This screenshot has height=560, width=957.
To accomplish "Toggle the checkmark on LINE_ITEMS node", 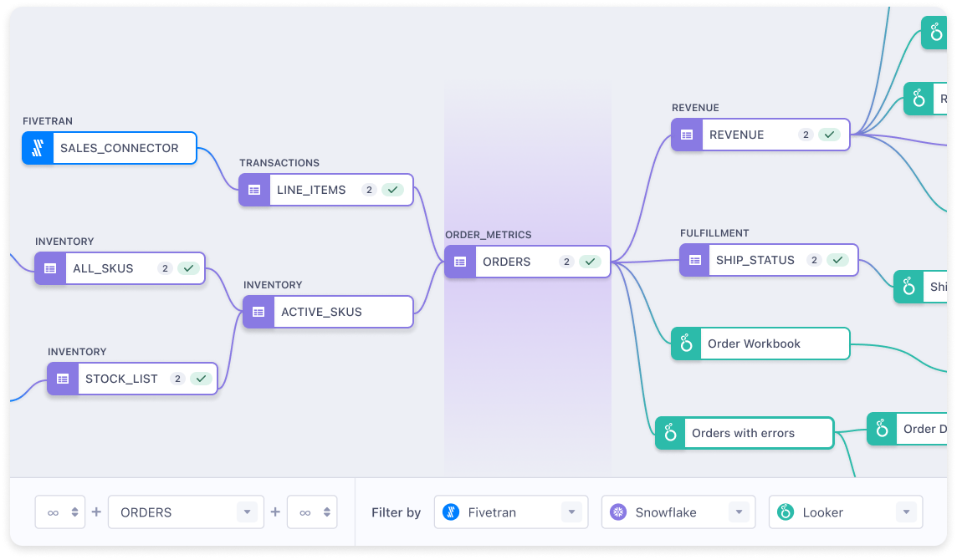I will pos(392,189).
